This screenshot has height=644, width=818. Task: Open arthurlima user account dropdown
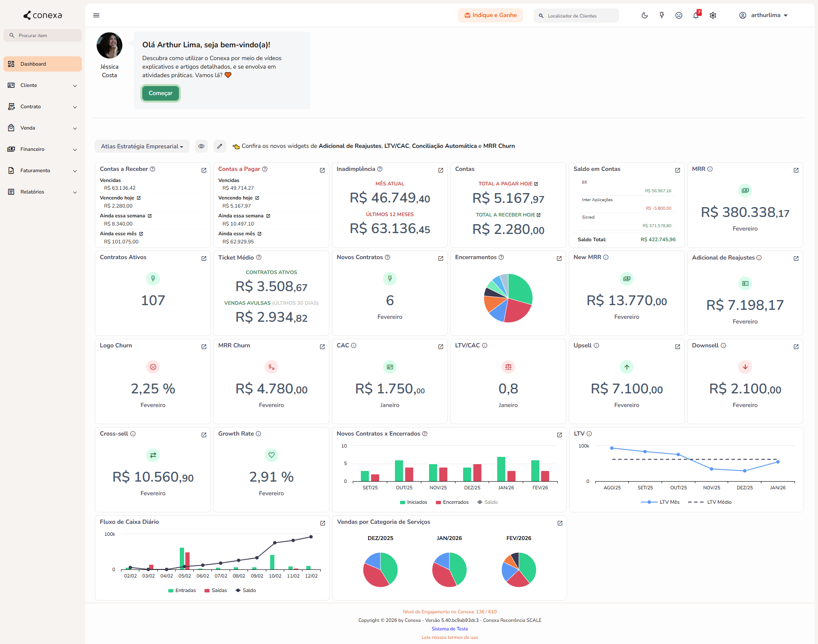(765, 15)
